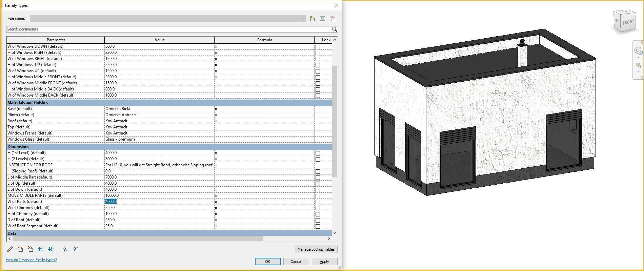Screen dimensions: 644x271
Task: Toggle lock for H (Sloping Roof)
Action: [x=318, y=171]
